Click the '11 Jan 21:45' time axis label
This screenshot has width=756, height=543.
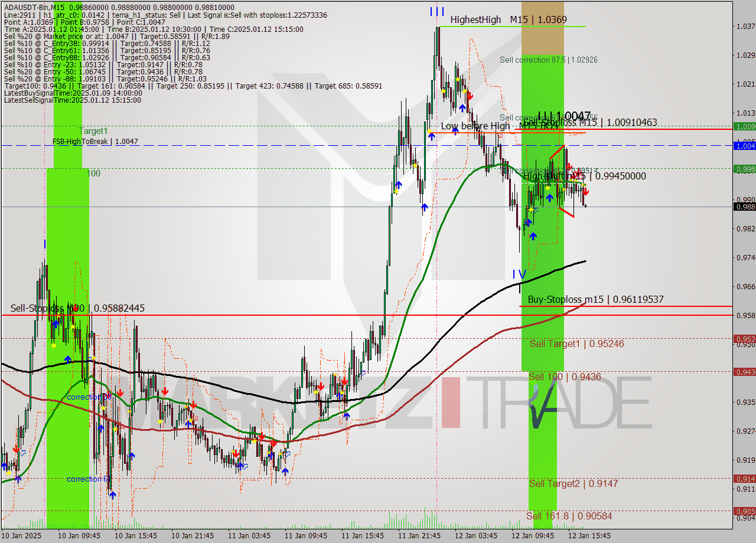tap(419, 536)
